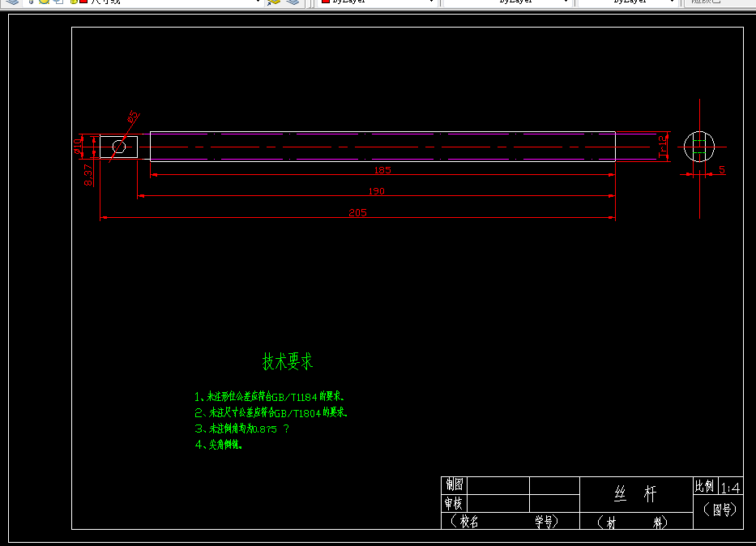The image size is (756, 546).
Task: Open the color control ByLayer dropdown with red swatch
Action: pos(378,2)
